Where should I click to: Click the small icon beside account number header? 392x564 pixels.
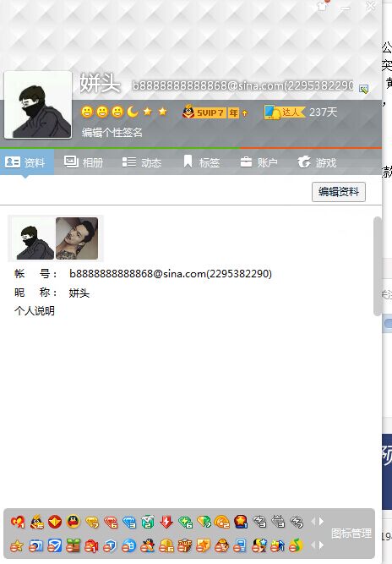(363, 89)
